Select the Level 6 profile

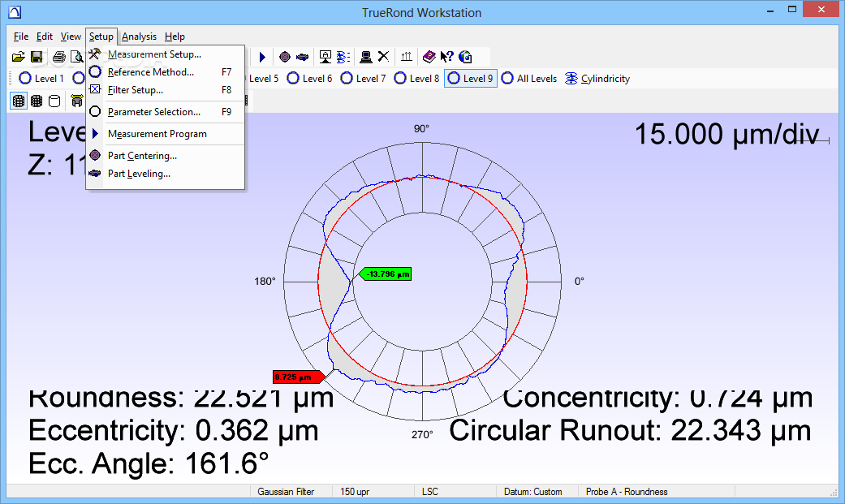click(x=310, y=79)
